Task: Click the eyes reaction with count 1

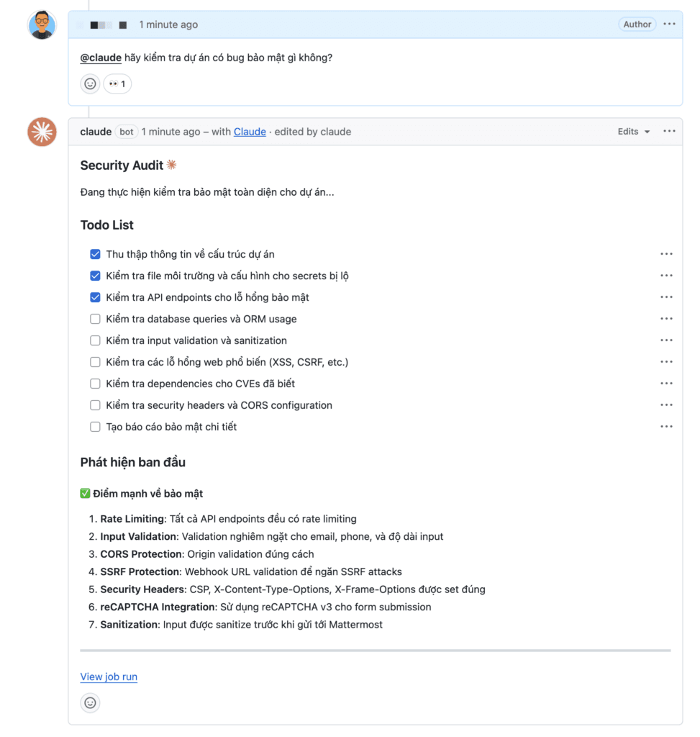Action: point(117,84)
